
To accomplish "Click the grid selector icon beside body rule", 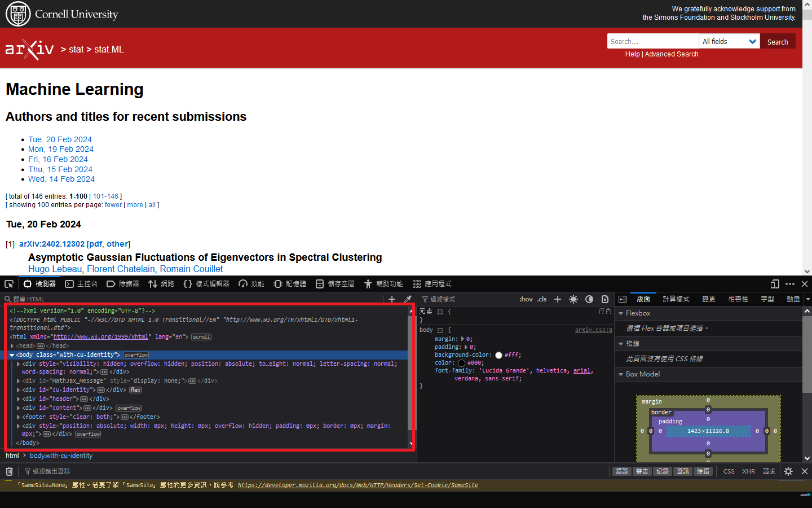I will coord(440,330).
